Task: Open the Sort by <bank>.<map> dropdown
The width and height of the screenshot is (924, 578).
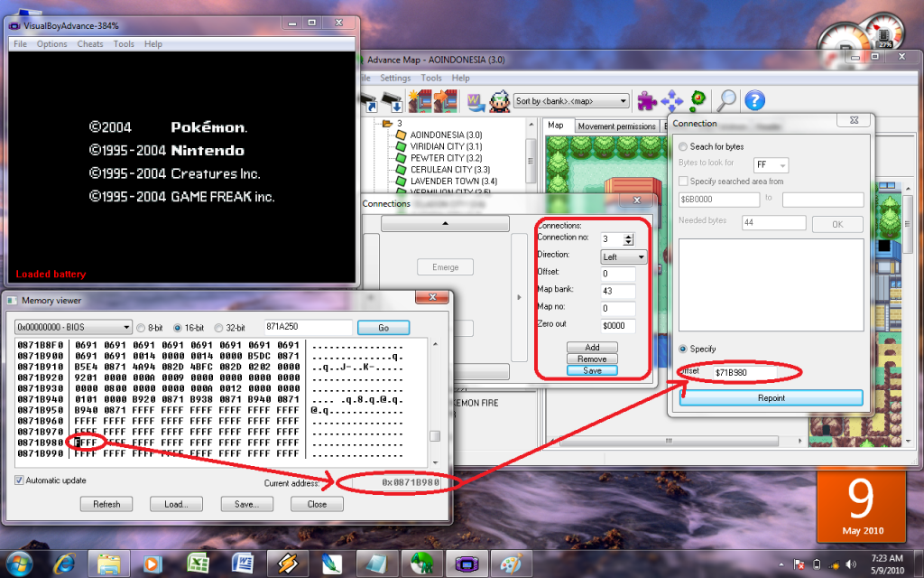Action: tap(571, 101)
